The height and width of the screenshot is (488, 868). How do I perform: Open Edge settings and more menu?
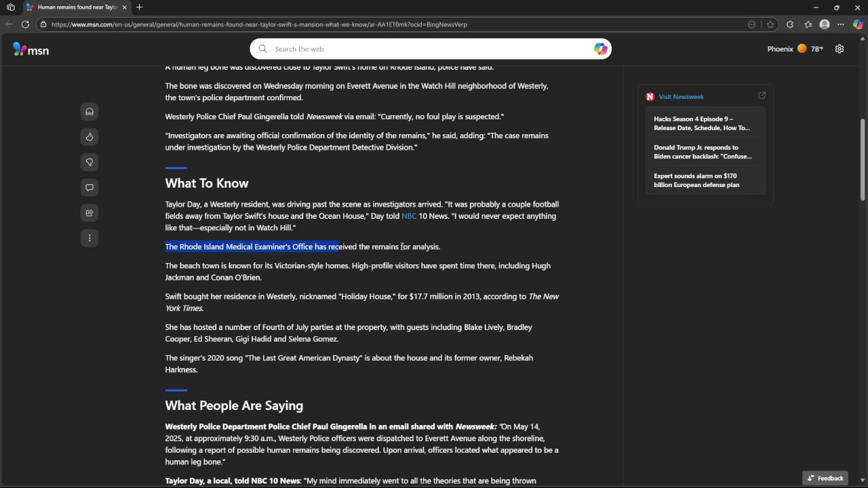click(841, 24)
